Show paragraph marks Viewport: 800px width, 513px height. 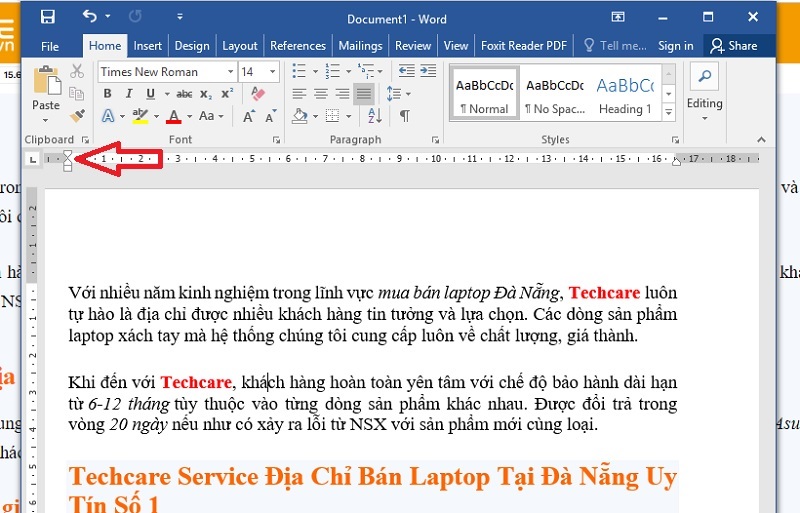coord(405,116)
